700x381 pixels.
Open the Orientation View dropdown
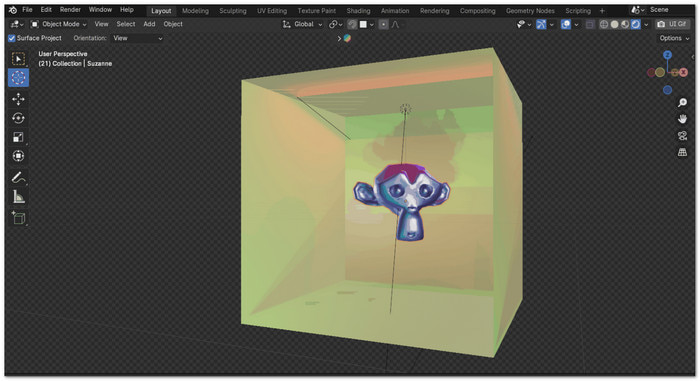click(x=137, y=38)
